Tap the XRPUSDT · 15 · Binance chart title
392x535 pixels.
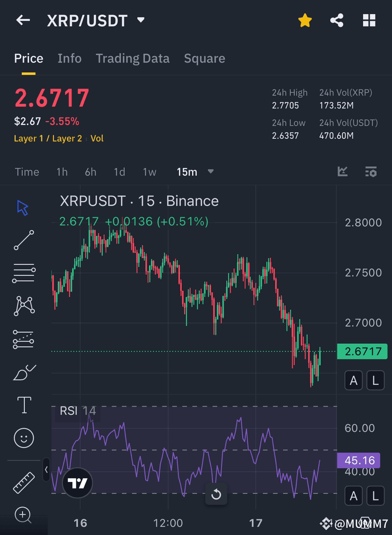coord(139,201)
